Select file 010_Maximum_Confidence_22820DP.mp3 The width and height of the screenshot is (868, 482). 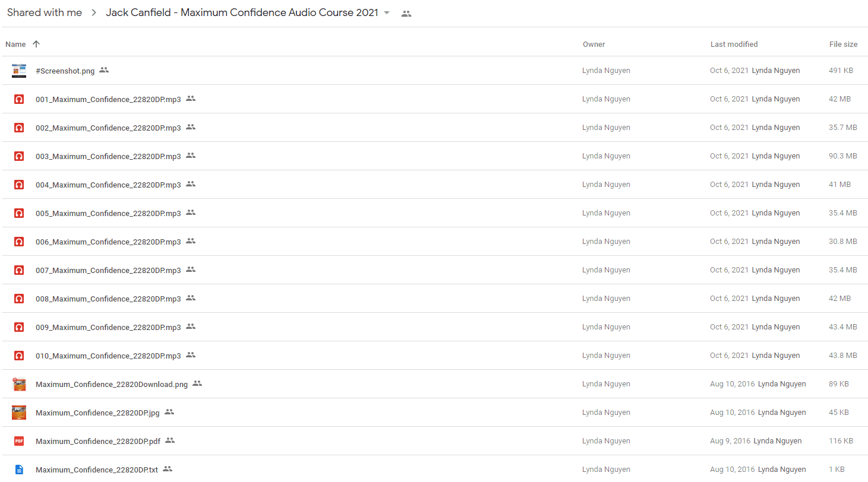click(108, 356)
